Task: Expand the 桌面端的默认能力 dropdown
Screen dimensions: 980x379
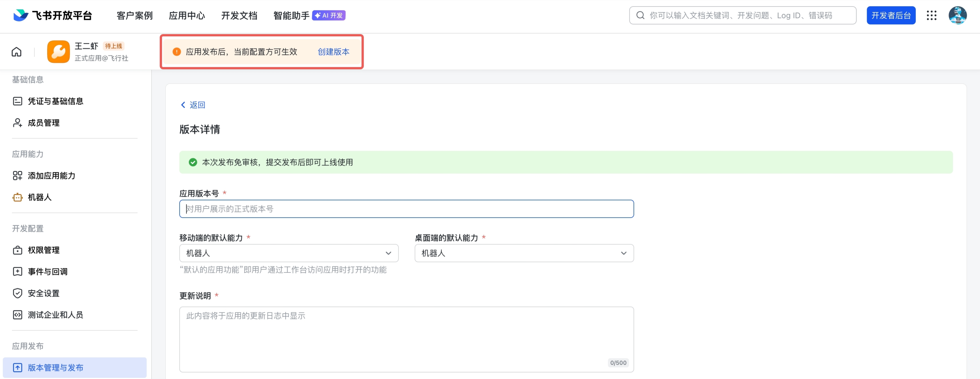Action: 524,253
